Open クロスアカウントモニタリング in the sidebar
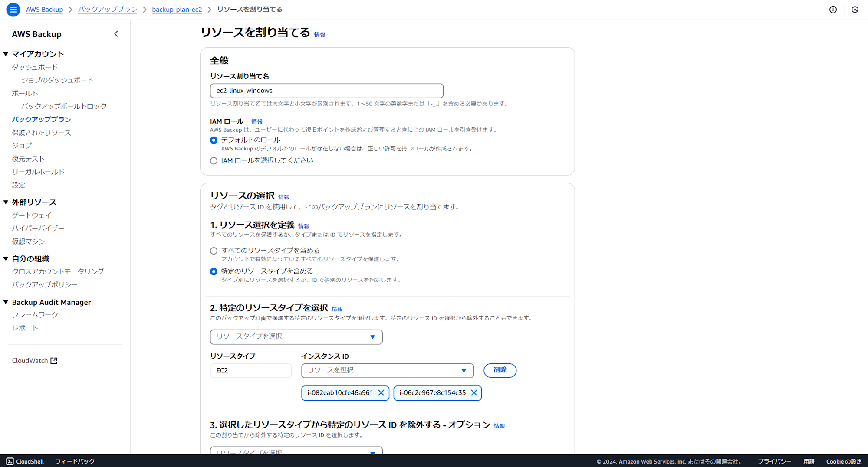 point(58,271)
